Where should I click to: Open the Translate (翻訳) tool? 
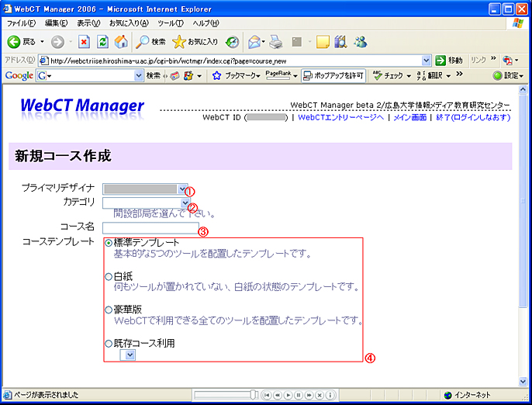[x=430, y=75]
